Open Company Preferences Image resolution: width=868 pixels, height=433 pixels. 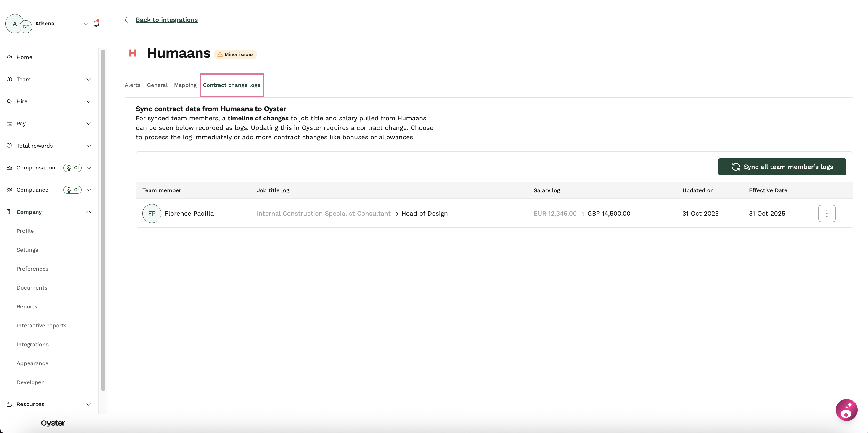pos(32,269)
